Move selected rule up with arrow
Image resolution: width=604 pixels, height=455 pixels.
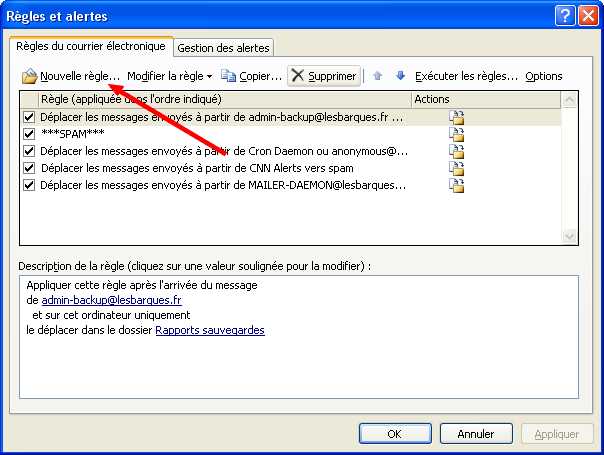[x=377, y=76]
